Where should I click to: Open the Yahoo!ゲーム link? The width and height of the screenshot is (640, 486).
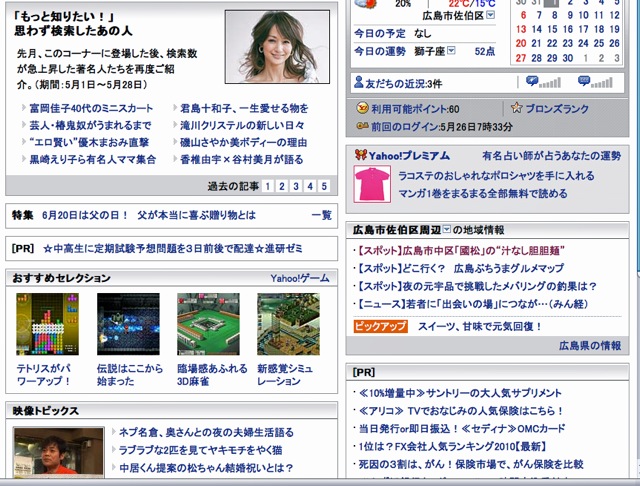pyautogui.click(x=300, y=278)
